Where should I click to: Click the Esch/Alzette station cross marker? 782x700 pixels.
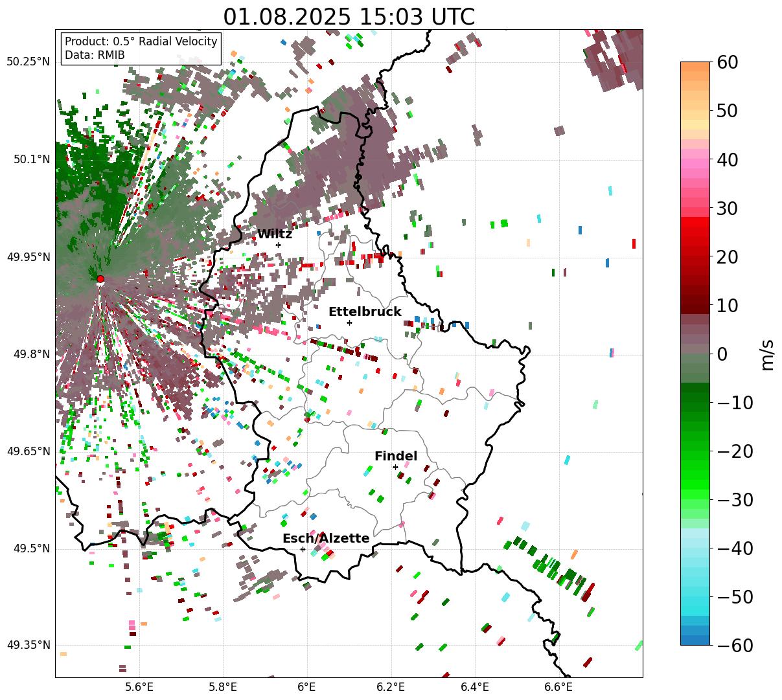[x=303, y=549]
